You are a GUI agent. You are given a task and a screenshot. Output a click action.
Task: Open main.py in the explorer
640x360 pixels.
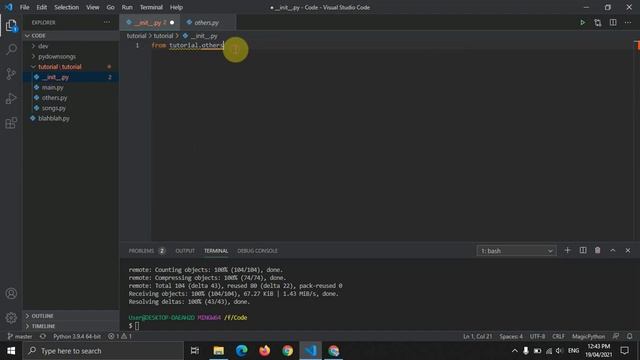71,87
